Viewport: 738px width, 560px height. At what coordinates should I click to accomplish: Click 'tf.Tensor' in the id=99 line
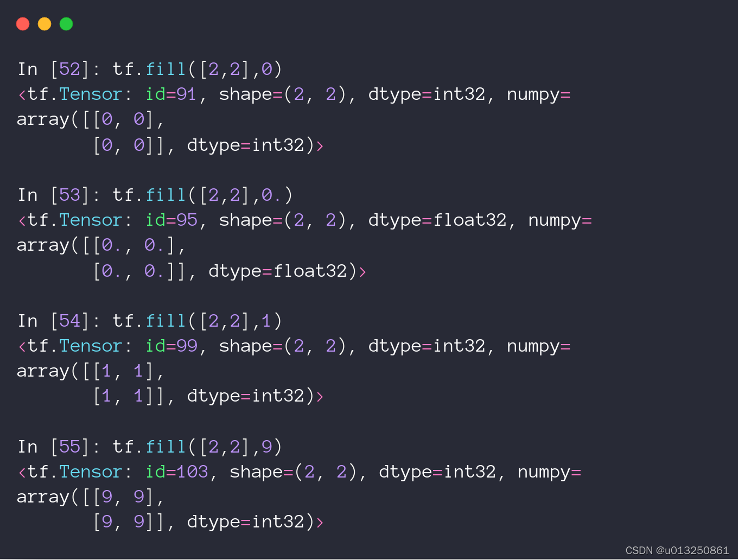(x=75, y=346)
